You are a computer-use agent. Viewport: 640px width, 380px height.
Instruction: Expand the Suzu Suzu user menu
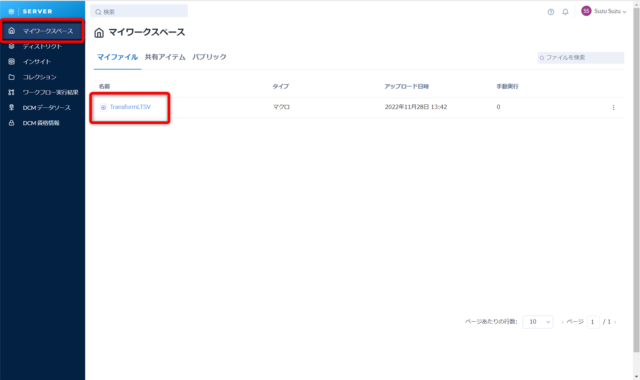click(x=610, y=11)
